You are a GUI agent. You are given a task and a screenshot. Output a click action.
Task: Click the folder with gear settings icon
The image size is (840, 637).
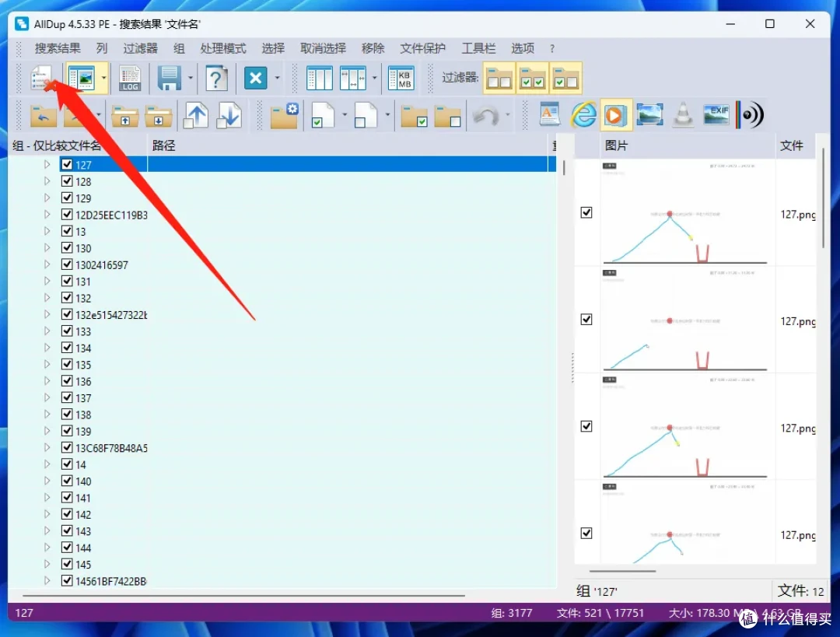[284, 115]
